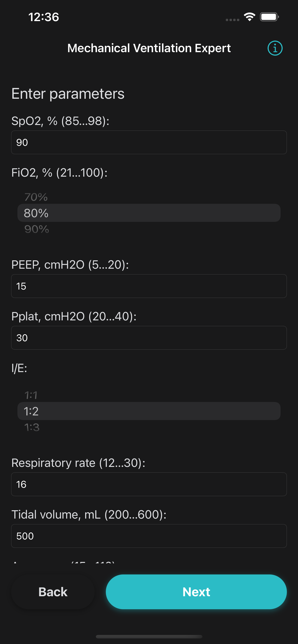298x644 pixels.
Task: Select 70% in the FiO2 picker
Action: pyautogui.click(x=36, y=197)
